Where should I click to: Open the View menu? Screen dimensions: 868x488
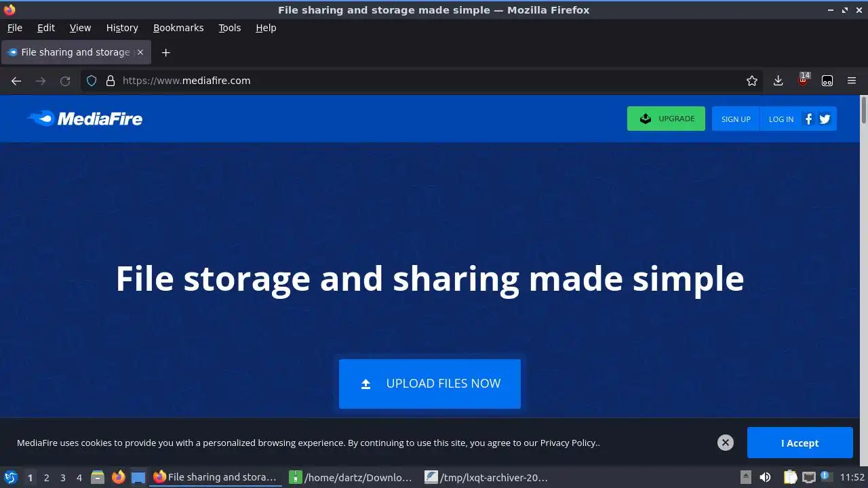coord(80,28)
